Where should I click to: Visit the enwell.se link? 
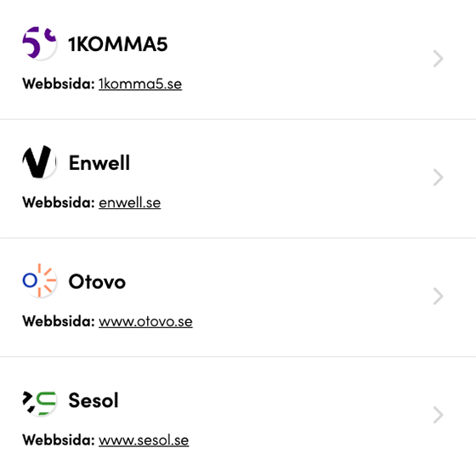point(129,203)
